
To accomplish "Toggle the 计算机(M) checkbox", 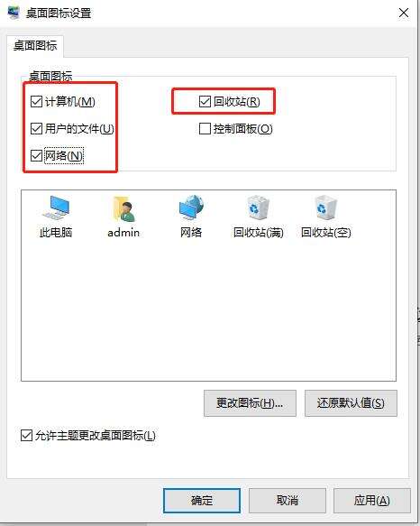I will 36,102.
